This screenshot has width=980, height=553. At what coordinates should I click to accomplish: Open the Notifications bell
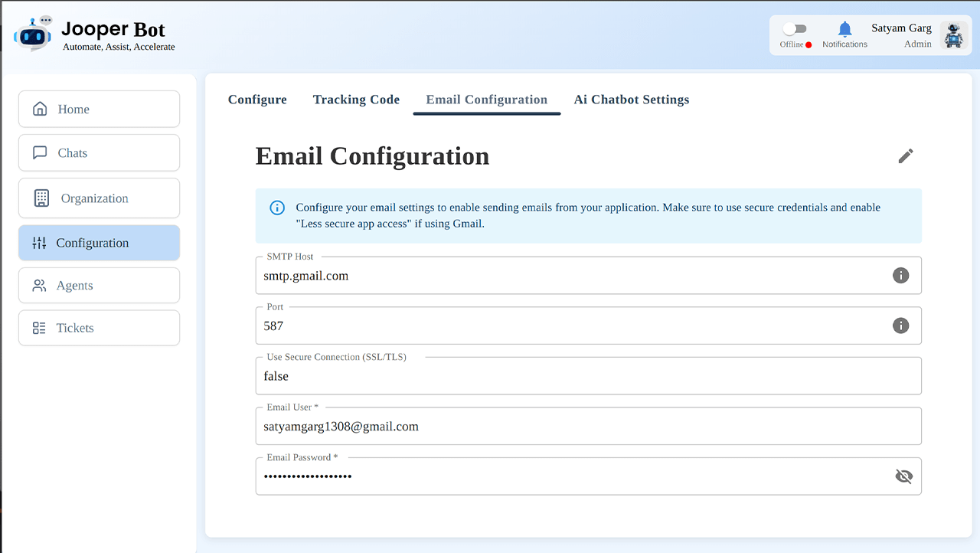click(844, 31)
